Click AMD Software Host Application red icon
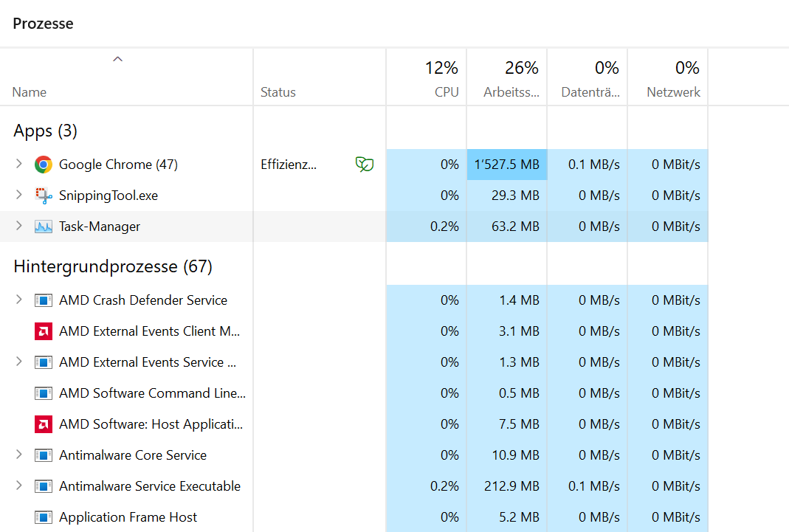The width and height of the screenshot is (789, 532). coord(44,424)
